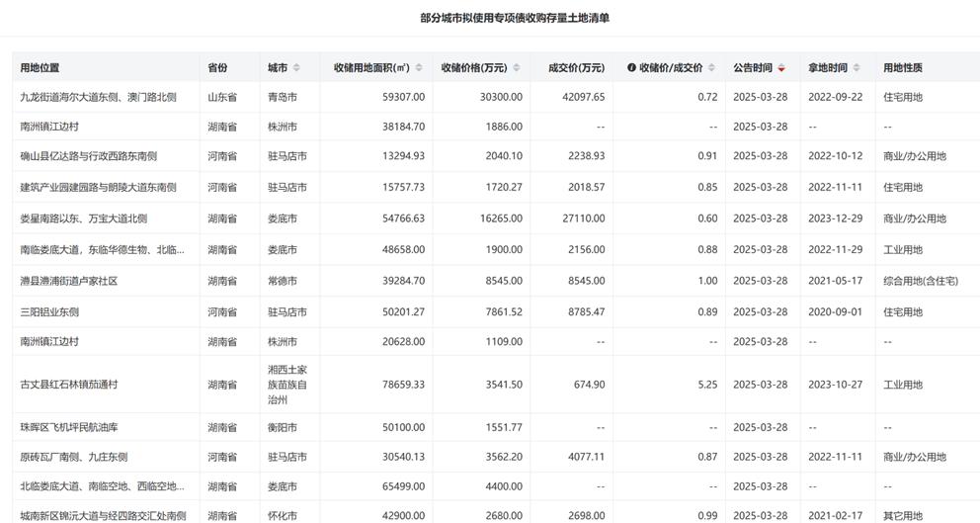
Task: Click the 娄星南路以东、万宝大道北侧 row
Action: point(84,218)
